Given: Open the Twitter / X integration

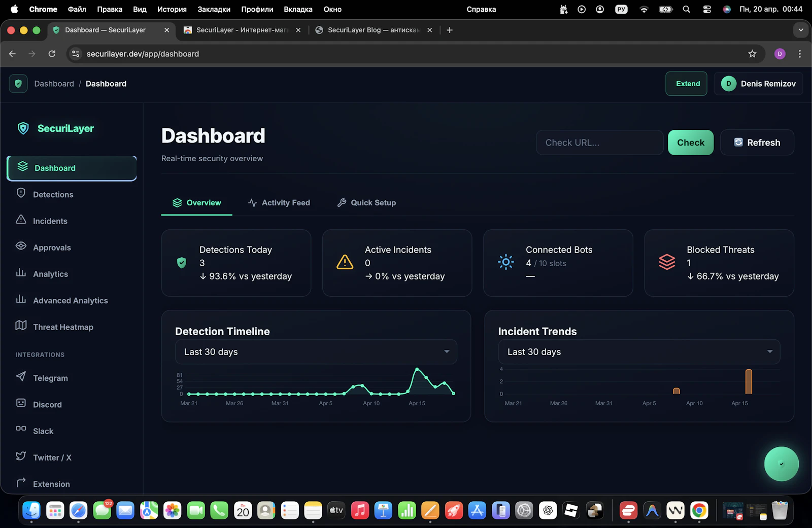Looking at the screenshot, I should coord(51,457).
